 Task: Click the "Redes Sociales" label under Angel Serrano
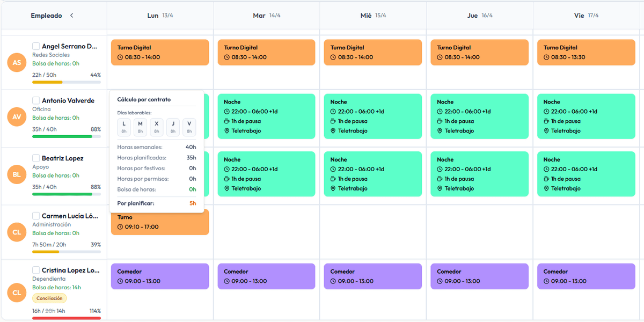tap(51, 55)
